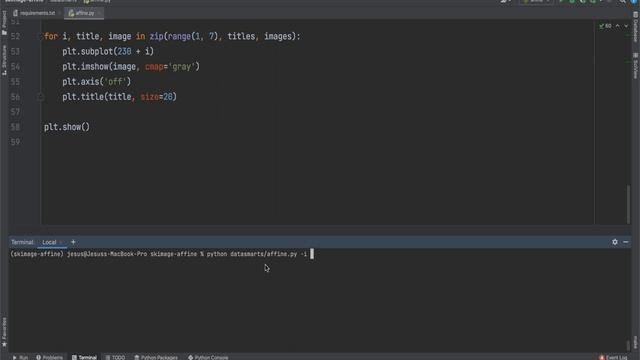The height and width of the screenshot is (360, 640).
Task: Open the Event Log
Action: click(x=613, y=357)
